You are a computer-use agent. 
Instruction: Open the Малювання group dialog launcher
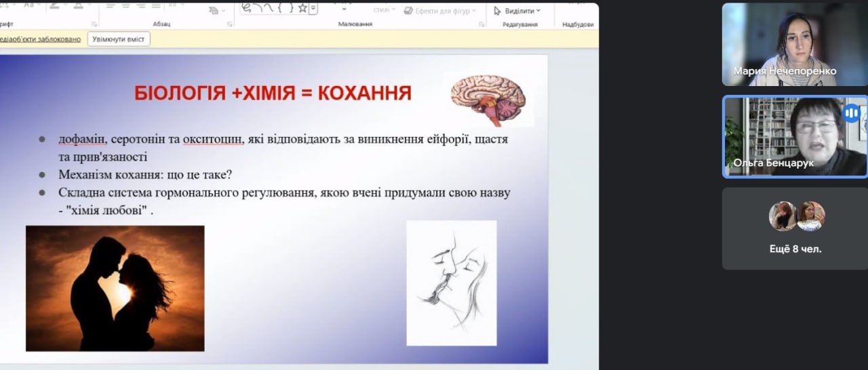[481, 24]
